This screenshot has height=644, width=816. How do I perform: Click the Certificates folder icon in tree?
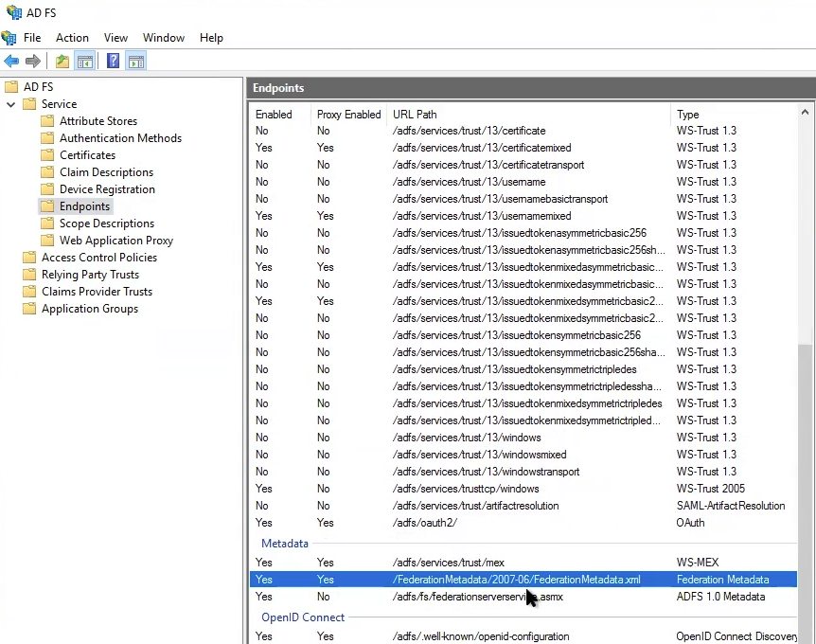(47, 155)
